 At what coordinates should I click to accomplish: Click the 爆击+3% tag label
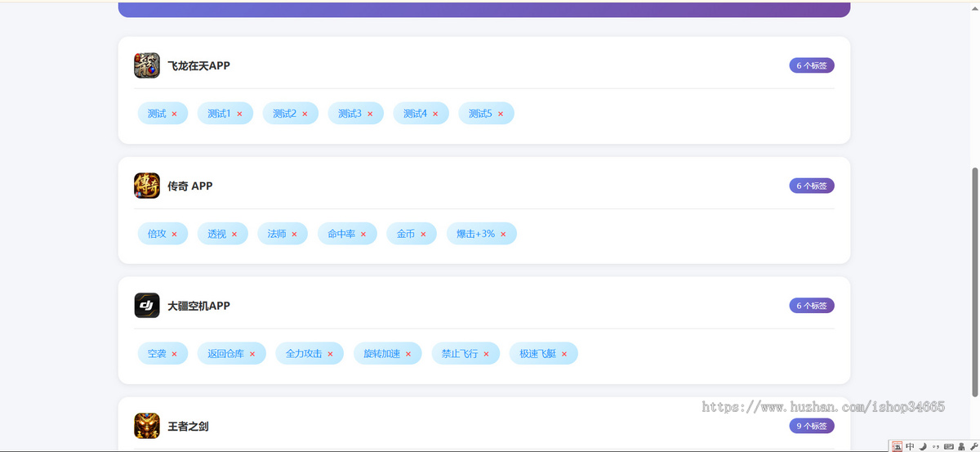pyautogui.click(x=476, y=234)
